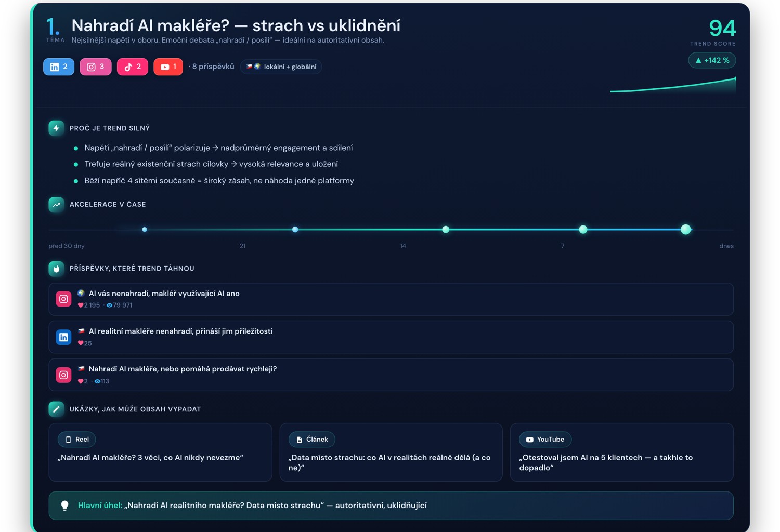Click the flame icon by Příspěvky, které trend táhnou
The height and width of the screenshot is (532, 780).
(56, 268)
